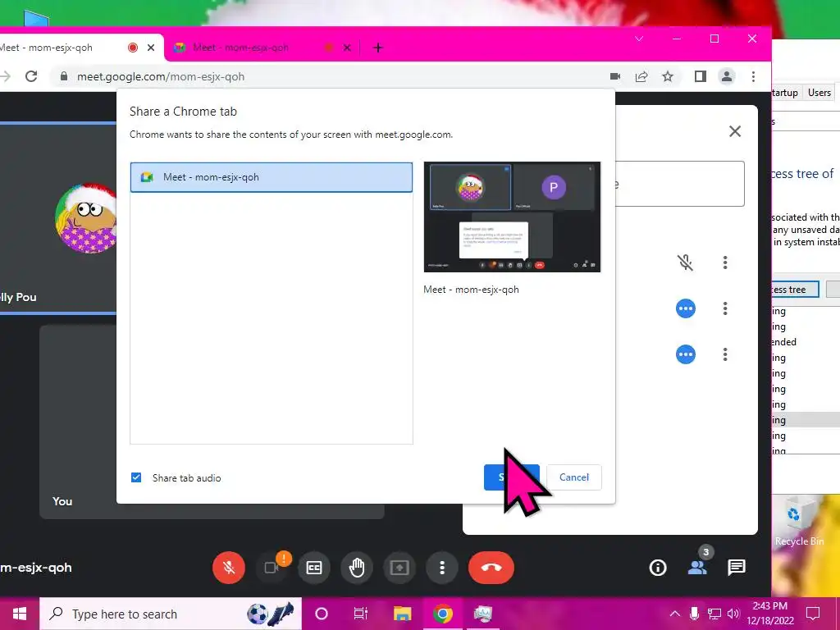Click the blue Share button

pos(511,477)
